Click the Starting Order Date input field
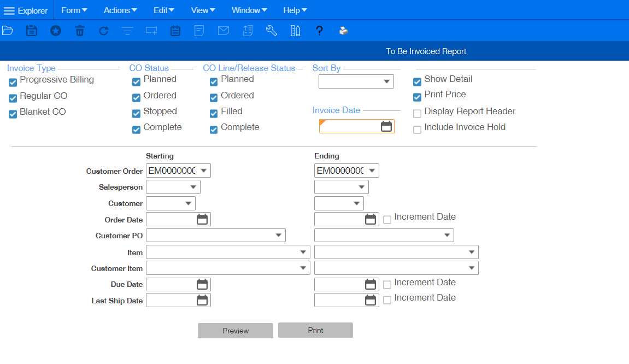Viewport: 629px width, 364px height. click(171, 220)
